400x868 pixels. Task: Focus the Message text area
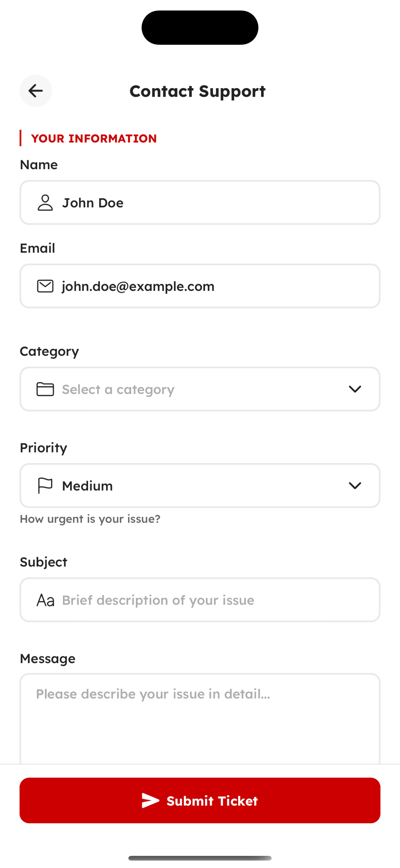[x=200, y=719]
